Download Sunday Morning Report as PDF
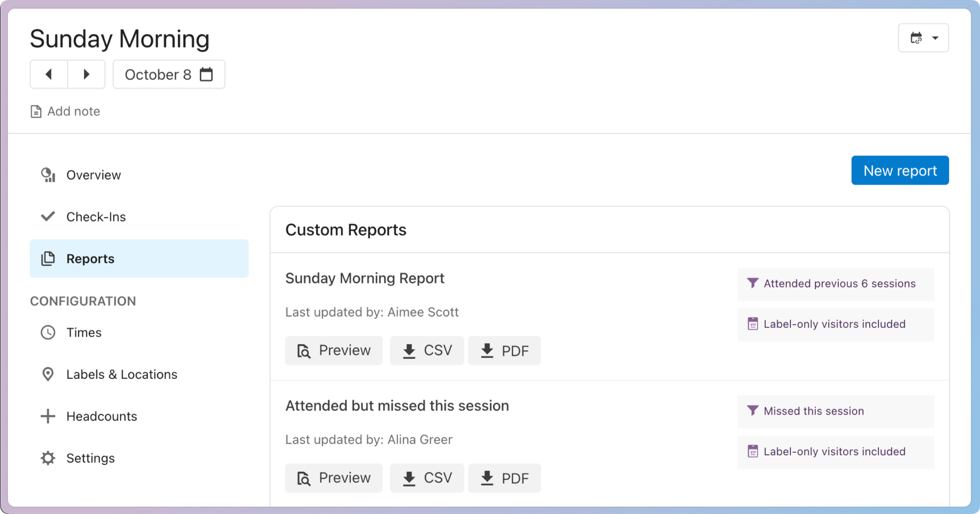980x514 pixels. pos(504,350)
